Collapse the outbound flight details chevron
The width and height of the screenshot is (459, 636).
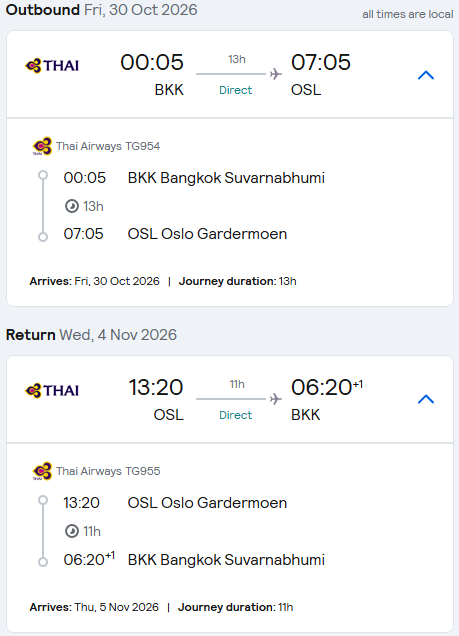pos(426,75)
